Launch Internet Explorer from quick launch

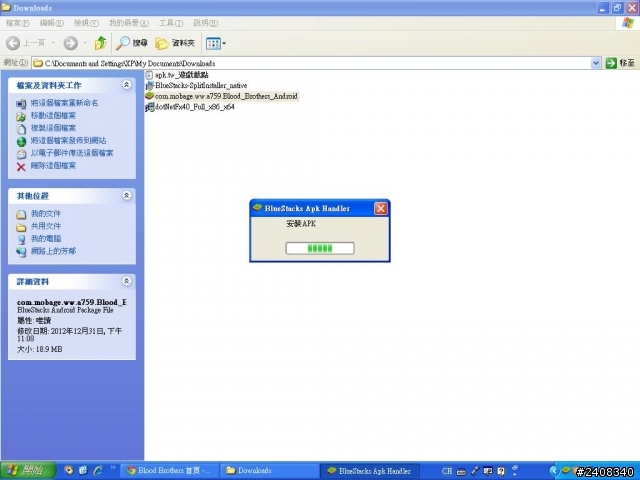click(98, 471)
